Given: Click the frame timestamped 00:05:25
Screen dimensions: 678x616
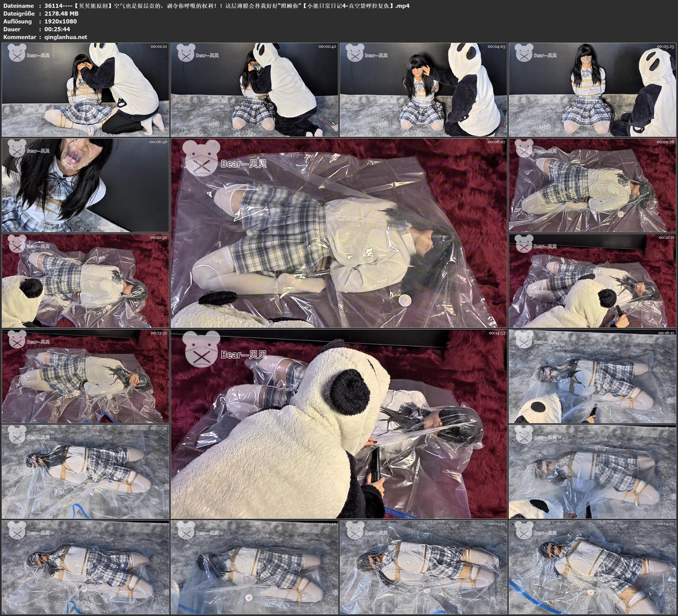Looking at the screenshot, I should 593,90.
